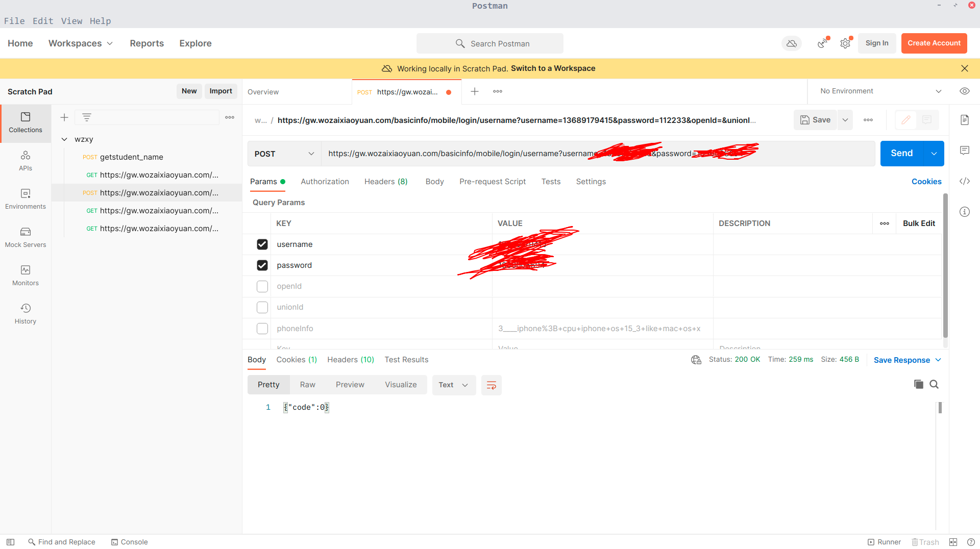Open the History sidebar panel
Screen dimensions: 980x549
tap(26, 314)
